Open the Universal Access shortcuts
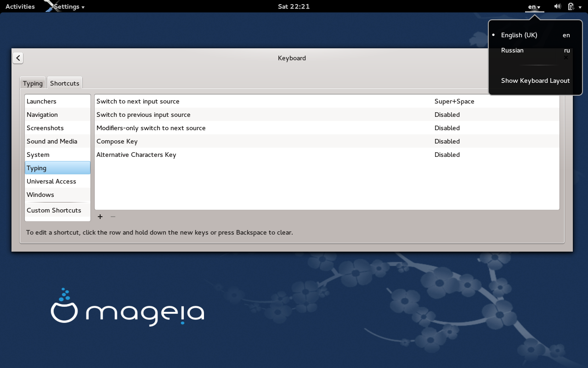588x368 pixels. 51,181
